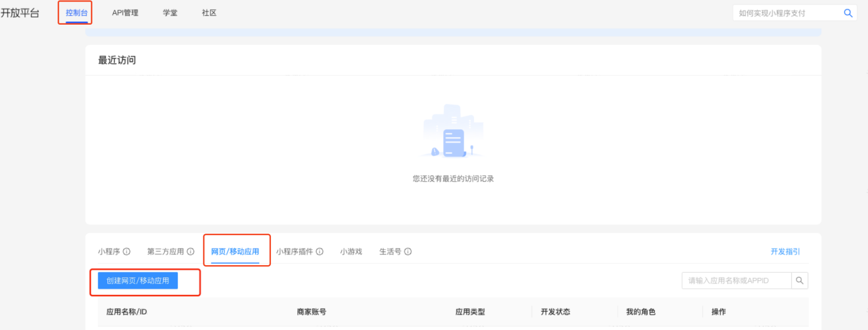Open the 学堂 navigation item
The image size is (868, 330).
pyautogui.click(x=170, y=13)
